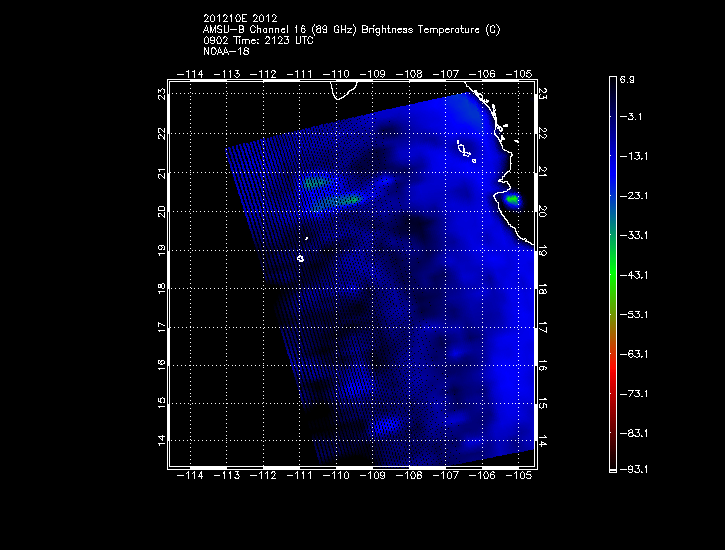Select the small white island outline near 19N, 111W

point(300,258)
